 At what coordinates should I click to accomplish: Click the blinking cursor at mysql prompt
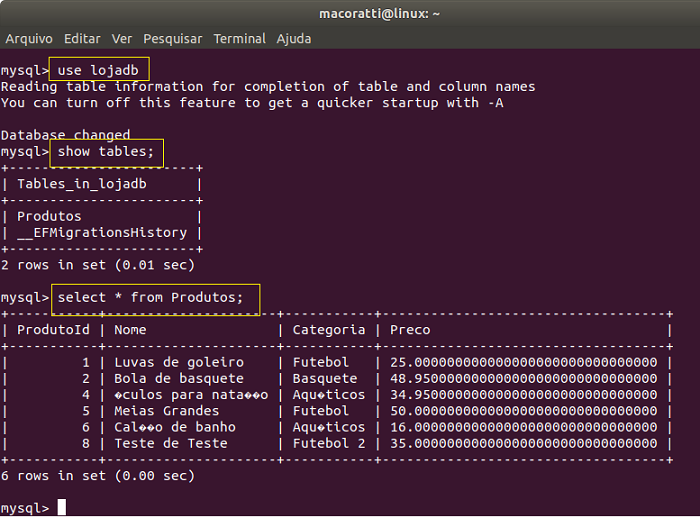coord(62,507)
